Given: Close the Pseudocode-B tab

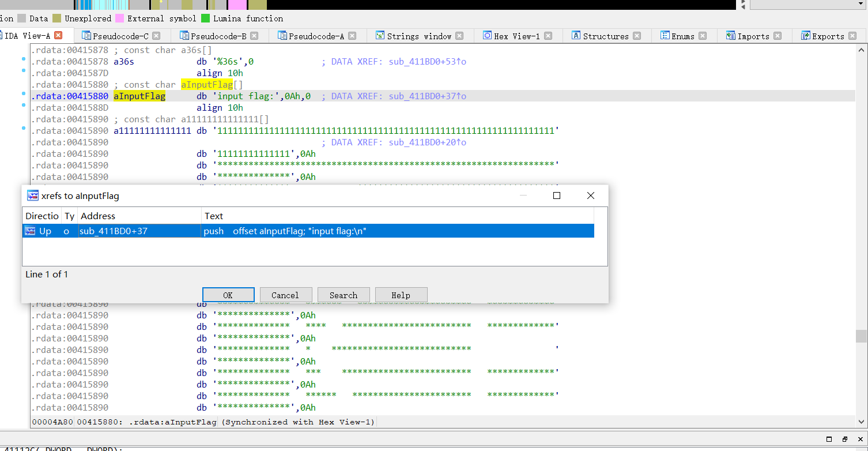Looking at the screenshot, I should pyautogui.click(x=254, y=36).
